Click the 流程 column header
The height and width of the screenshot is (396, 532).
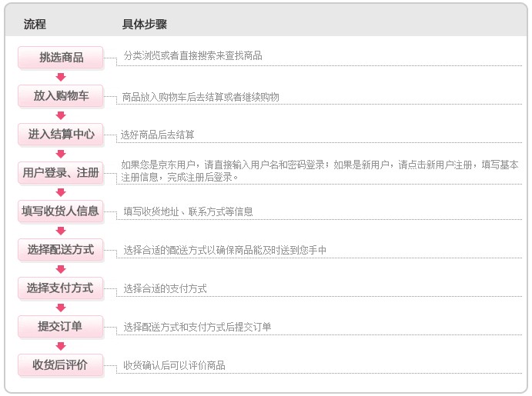point(35,24)
